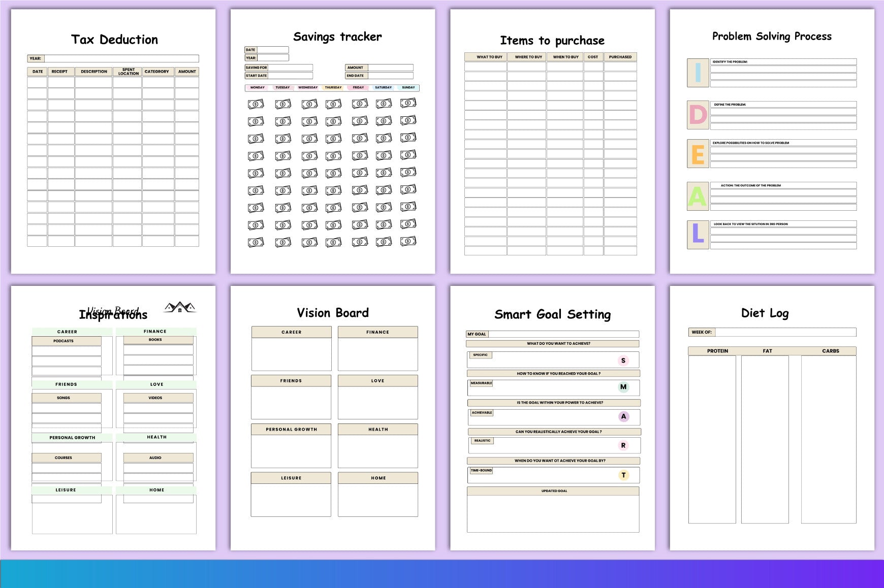
Task: Click the SPENT LOCATION column header
Action: (128, 72)
